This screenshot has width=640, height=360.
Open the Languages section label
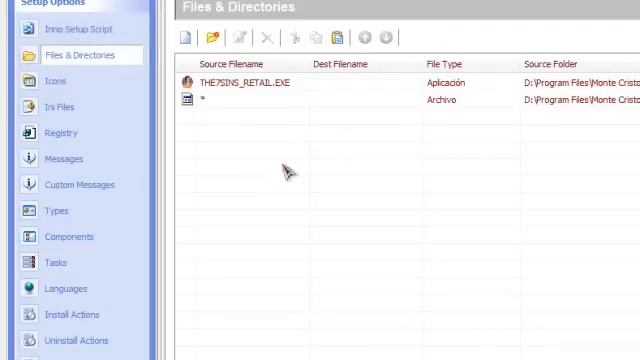pos(66,289)
